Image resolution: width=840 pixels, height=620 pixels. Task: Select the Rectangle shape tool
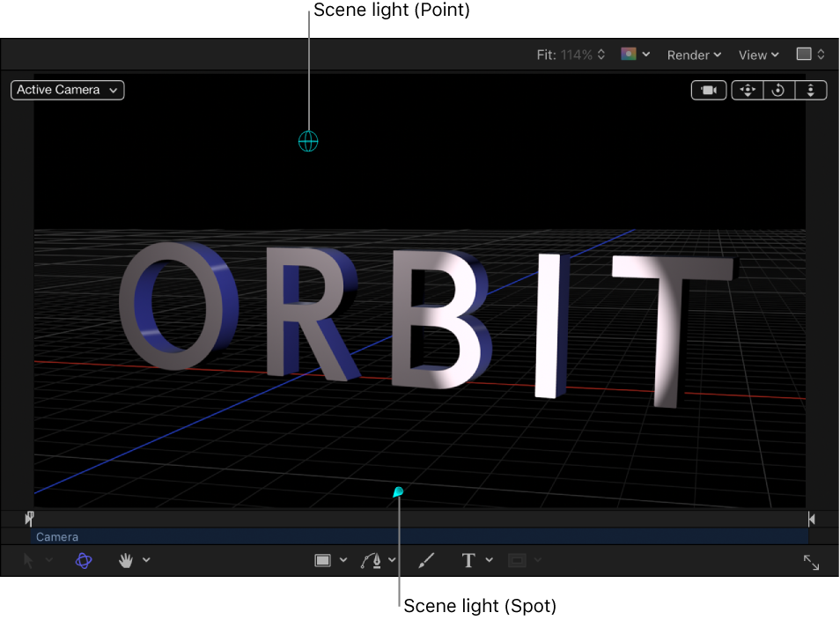click(322, 560)
